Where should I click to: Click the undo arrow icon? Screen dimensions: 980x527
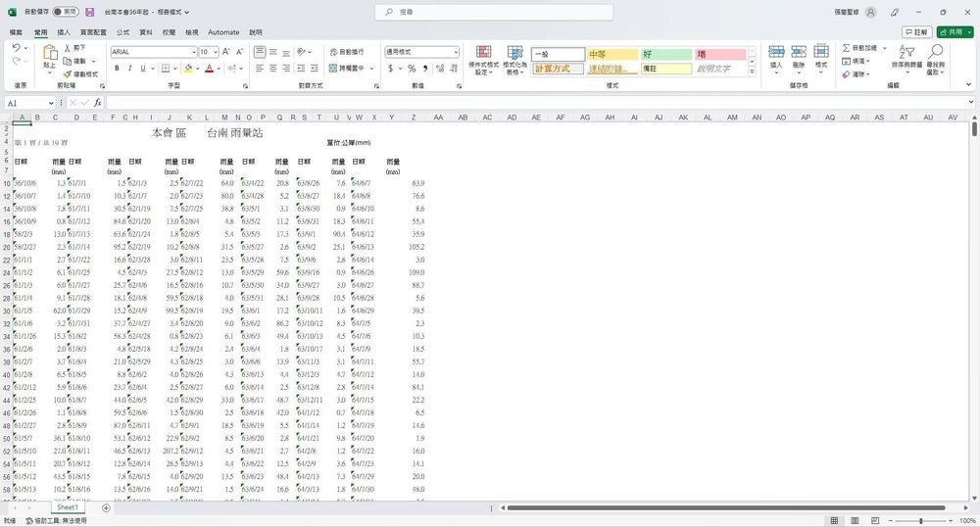17,48
